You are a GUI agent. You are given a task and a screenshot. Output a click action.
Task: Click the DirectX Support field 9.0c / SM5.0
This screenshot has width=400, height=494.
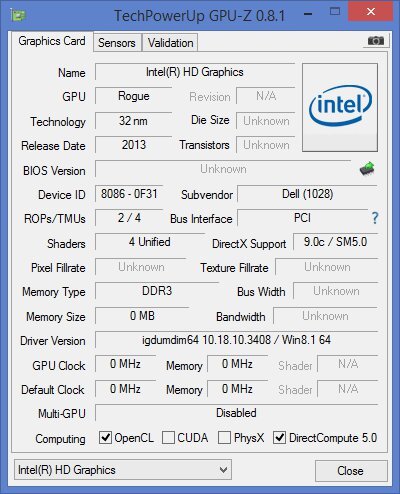[x=335, y=242]
